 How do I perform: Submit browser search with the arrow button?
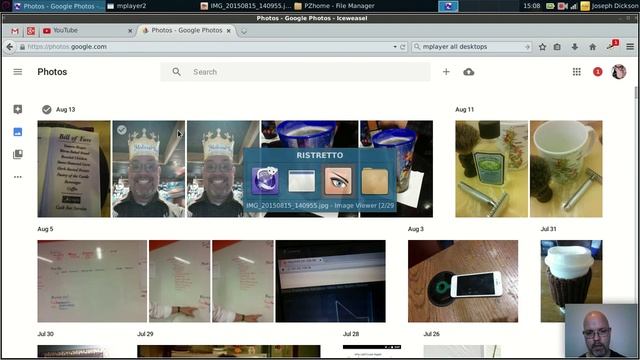coord(527,47)
